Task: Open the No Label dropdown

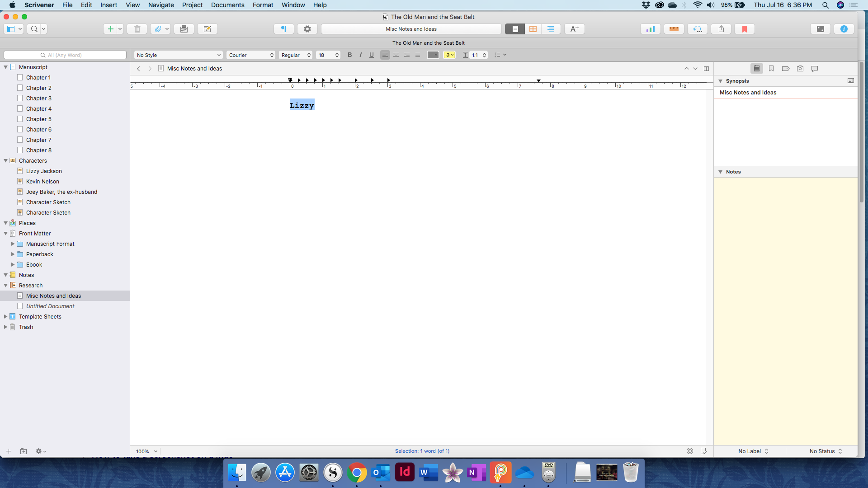Action: pos(753,451)
